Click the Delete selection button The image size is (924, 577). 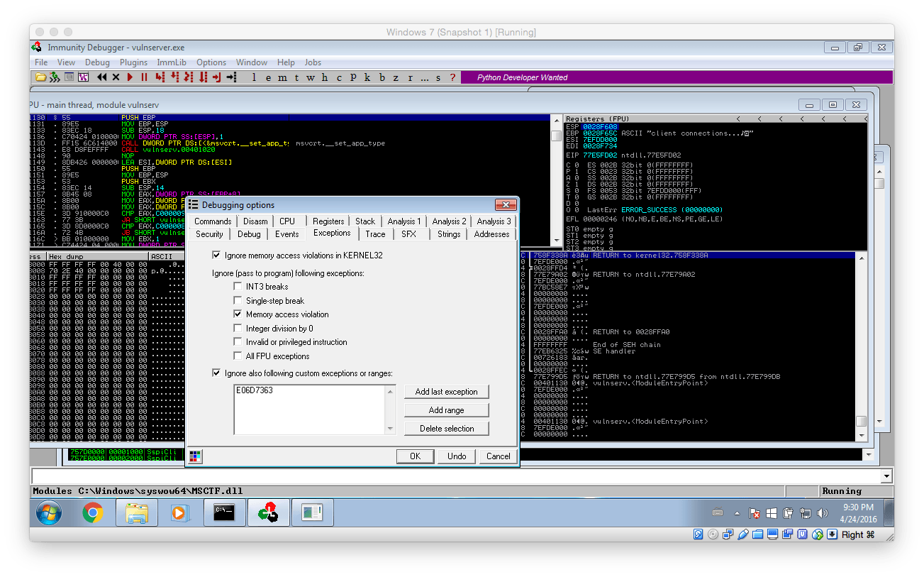click(x=447, y=429)
